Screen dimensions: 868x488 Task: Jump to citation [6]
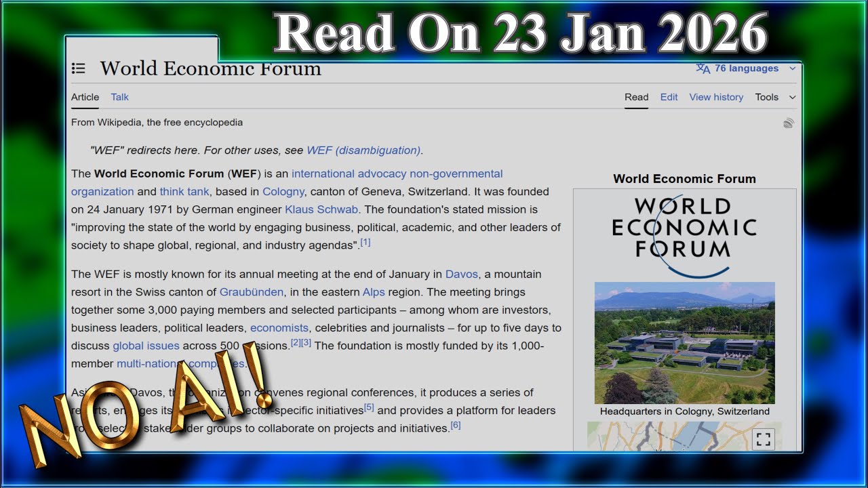456,426
